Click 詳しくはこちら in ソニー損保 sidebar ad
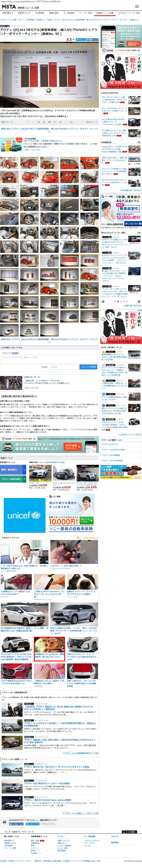Screen dimensions: 142x868 click(x=133, y=224)
